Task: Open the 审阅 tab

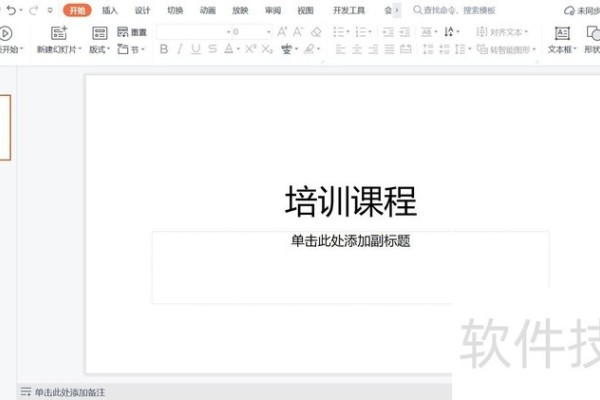Action: click(x=273, y=10)
